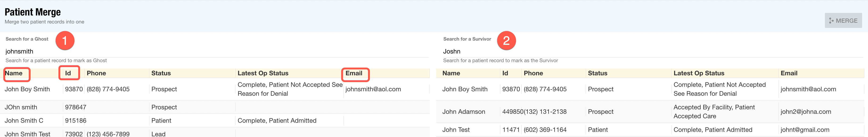Click the Phone header in Ghost table
Image resolution: width=868 pixels, height=137 pixels.
(96, 73)
